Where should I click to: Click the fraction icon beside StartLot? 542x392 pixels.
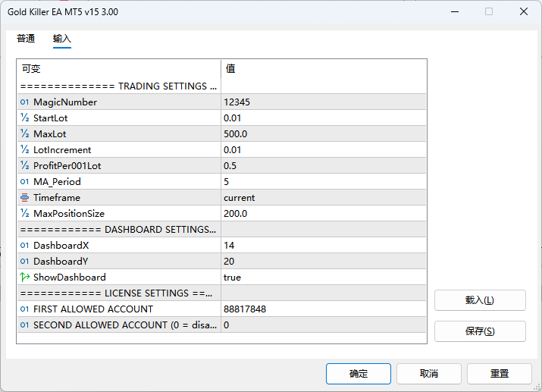coord(24,118)
